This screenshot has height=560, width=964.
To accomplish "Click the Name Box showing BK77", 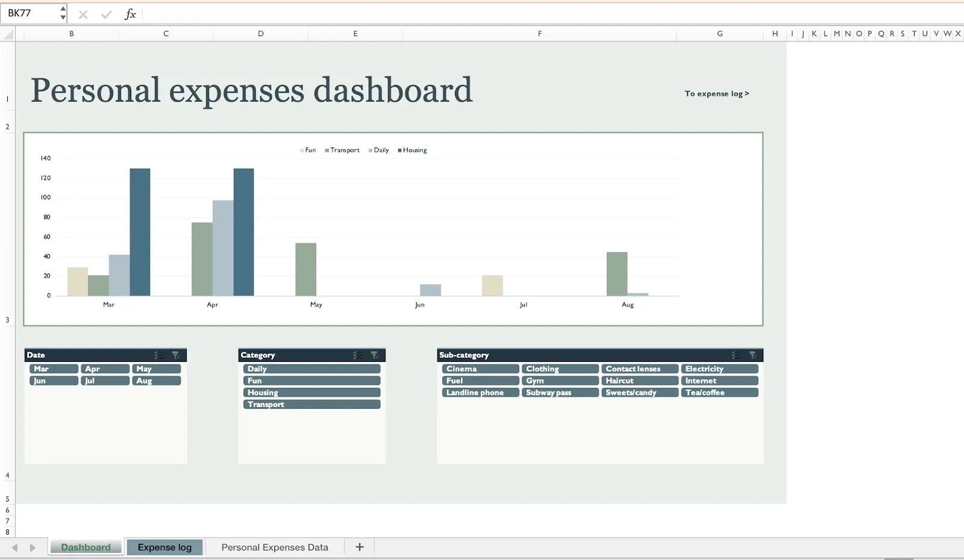I will pos(30,13).
